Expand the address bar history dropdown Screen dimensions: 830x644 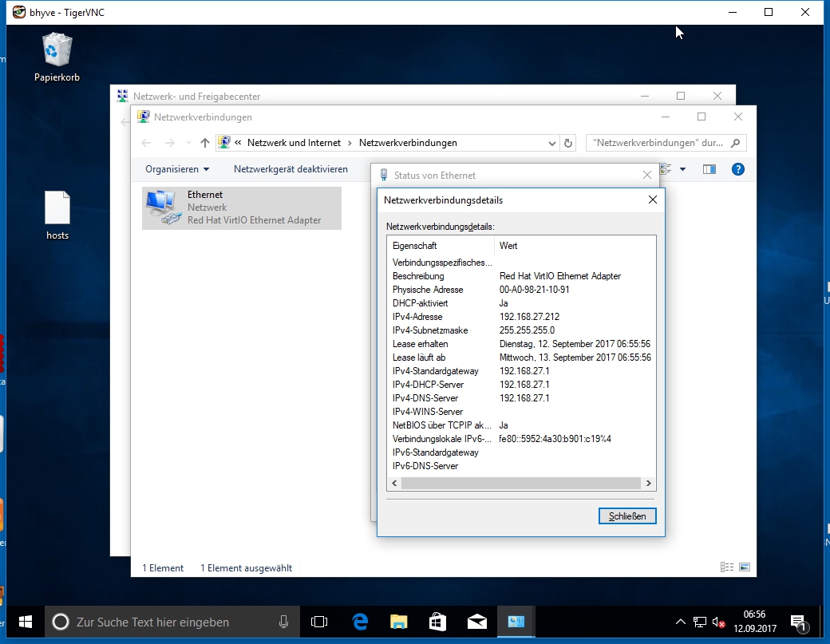click(x=552, y=144)
